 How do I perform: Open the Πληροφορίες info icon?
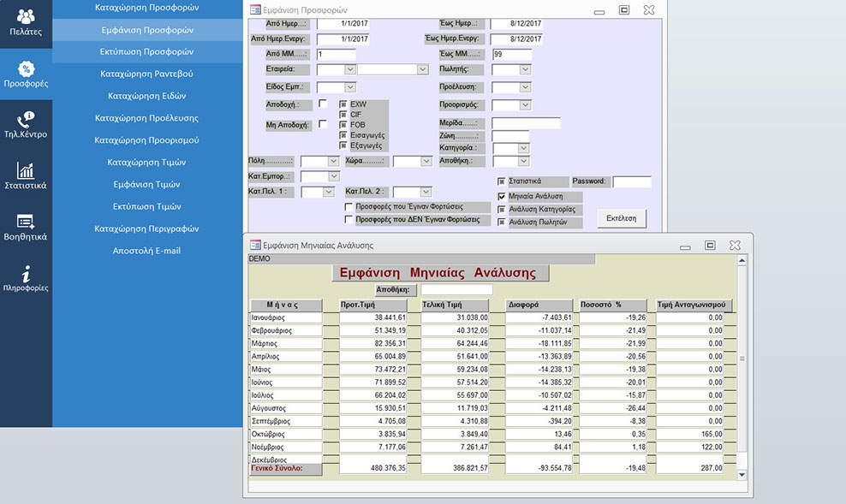pos(26,274)
